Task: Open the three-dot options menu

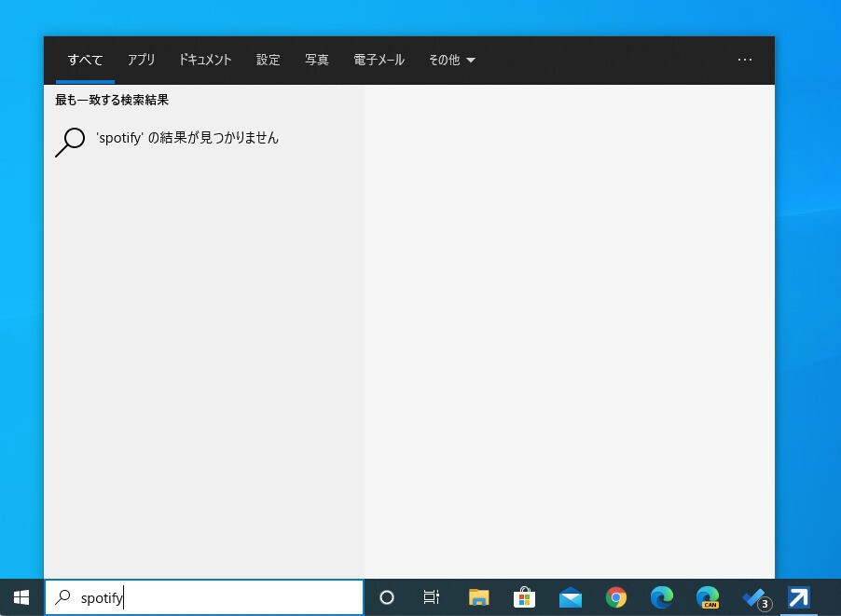Action: pos(744,60)
